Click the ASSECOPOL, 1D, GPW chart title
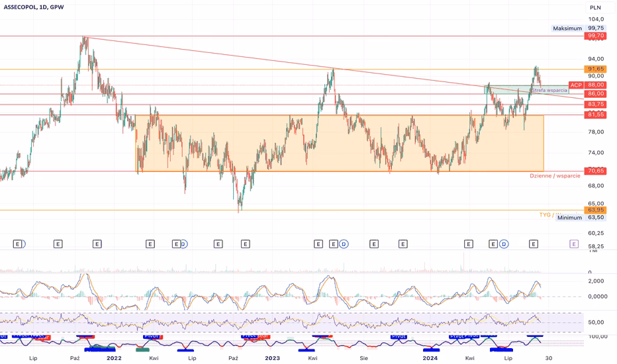Screen dimensions: 617x364 (36, 7)
